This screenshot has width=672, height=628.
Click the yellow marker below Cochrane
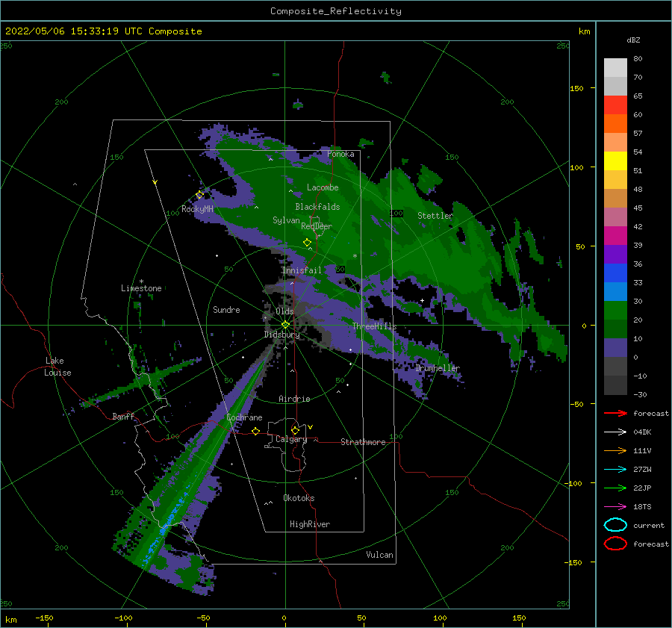tap(255, 431)
